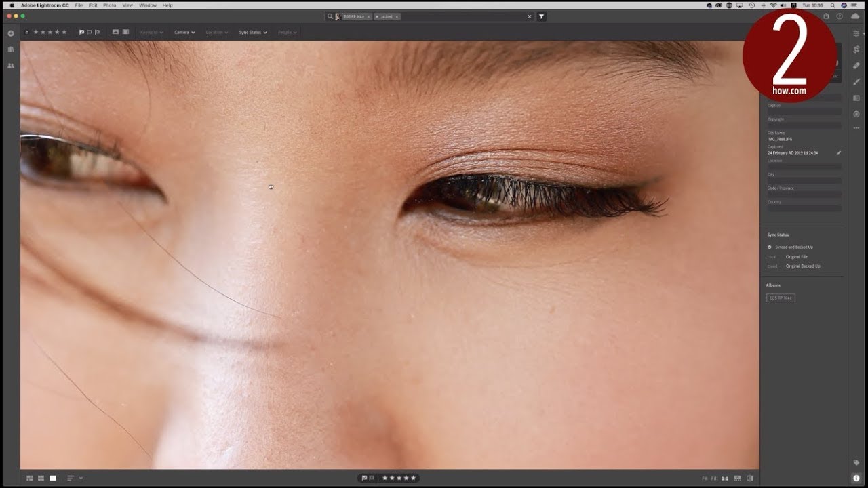The height and width of the screenshot is (488, 868).
Task: Open the Apple menu
Action: pyautogui.click(x=12, y=5)
